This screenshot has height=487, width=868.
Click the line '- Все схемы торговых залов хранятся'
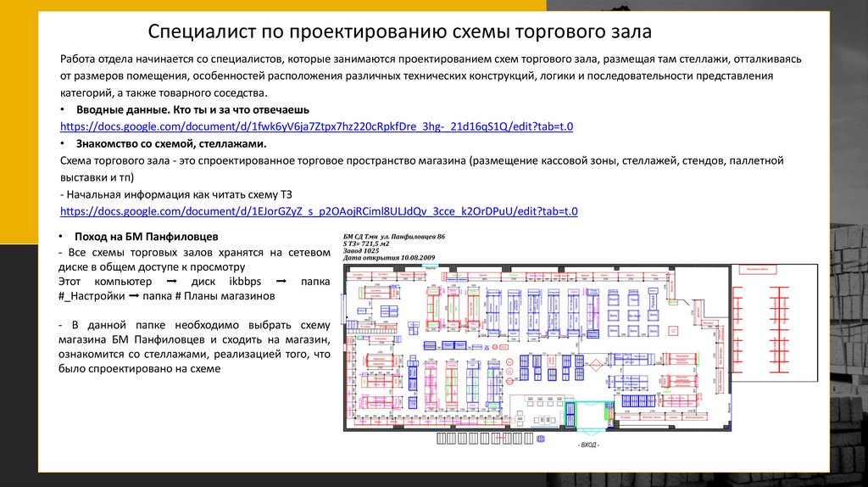pos(194,260)
